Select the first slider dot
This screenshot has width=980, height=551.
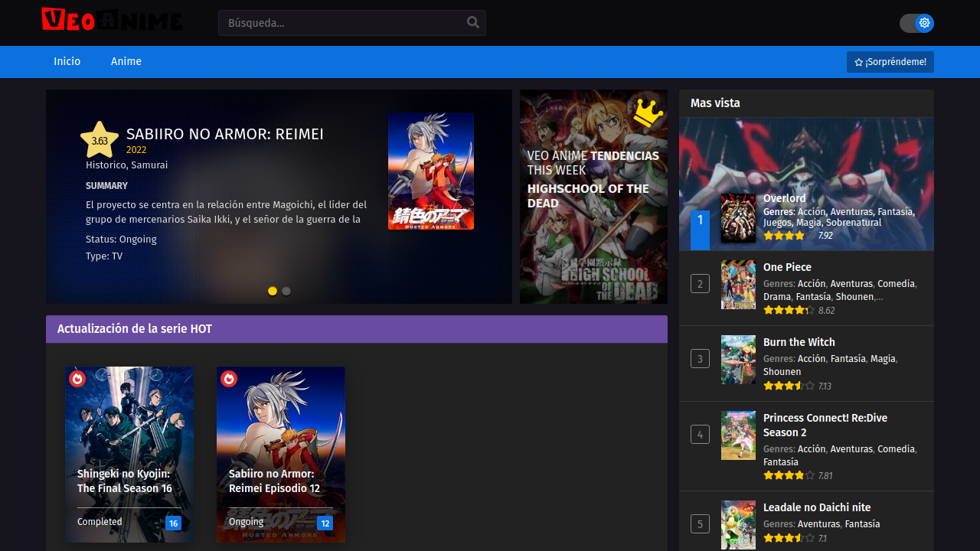click(273, 291)
